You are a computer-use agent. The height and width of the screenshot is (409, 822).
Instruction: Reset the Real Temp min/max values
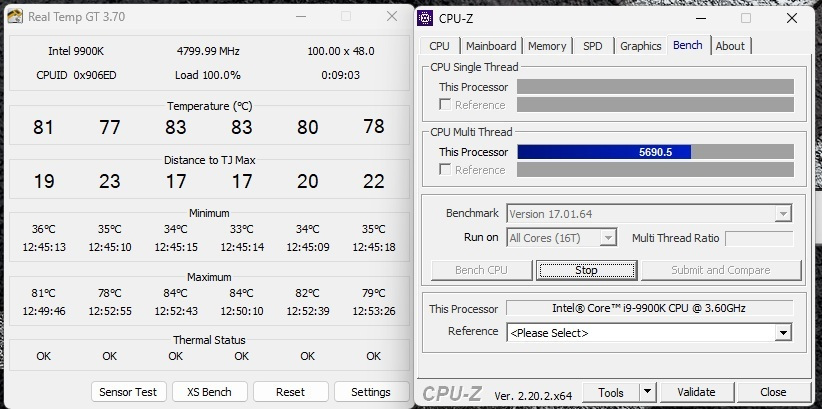pyautogui.click(x=290, y=392)
